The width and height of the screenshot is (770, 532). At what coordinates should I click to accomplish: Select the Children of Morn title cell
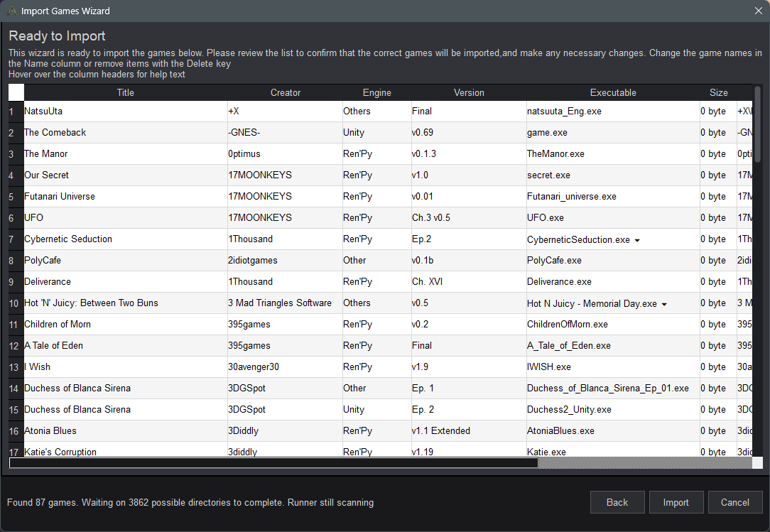[x=126, y=324]
